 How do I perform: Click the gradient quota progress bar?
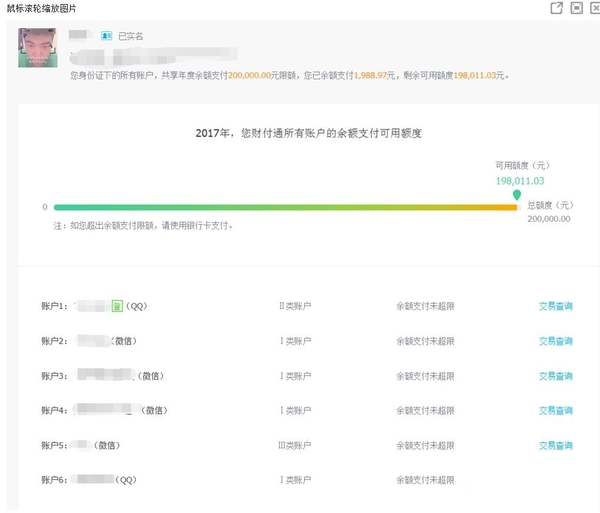285,207
